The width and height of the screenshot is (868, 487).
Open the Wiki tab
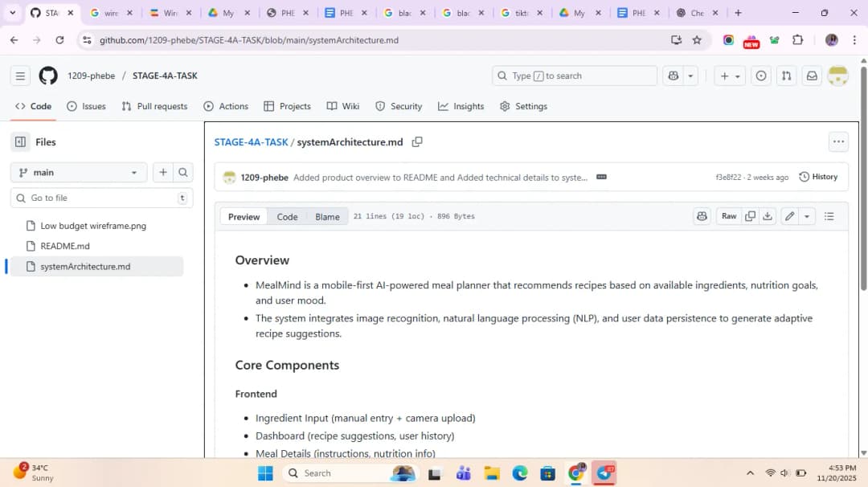(343, 106)
